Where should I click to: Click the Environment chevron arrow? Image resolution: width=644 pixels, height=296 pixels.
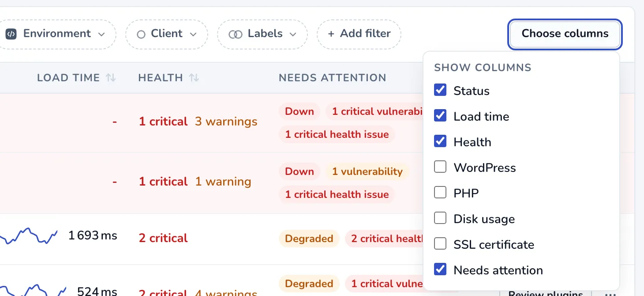click(101, 34)
